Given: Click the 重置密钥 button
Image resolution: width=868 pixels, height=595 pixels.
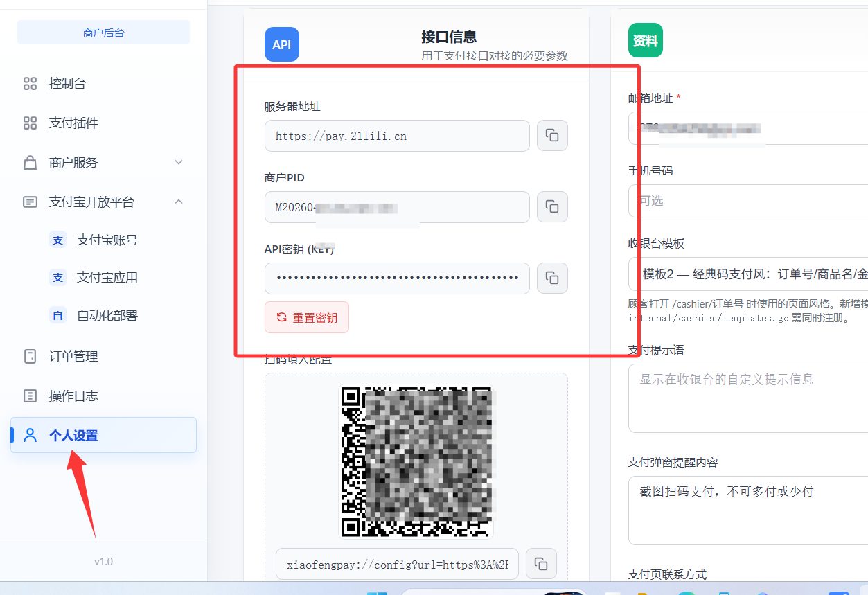Looking at the screenshot, I should 307,317.
